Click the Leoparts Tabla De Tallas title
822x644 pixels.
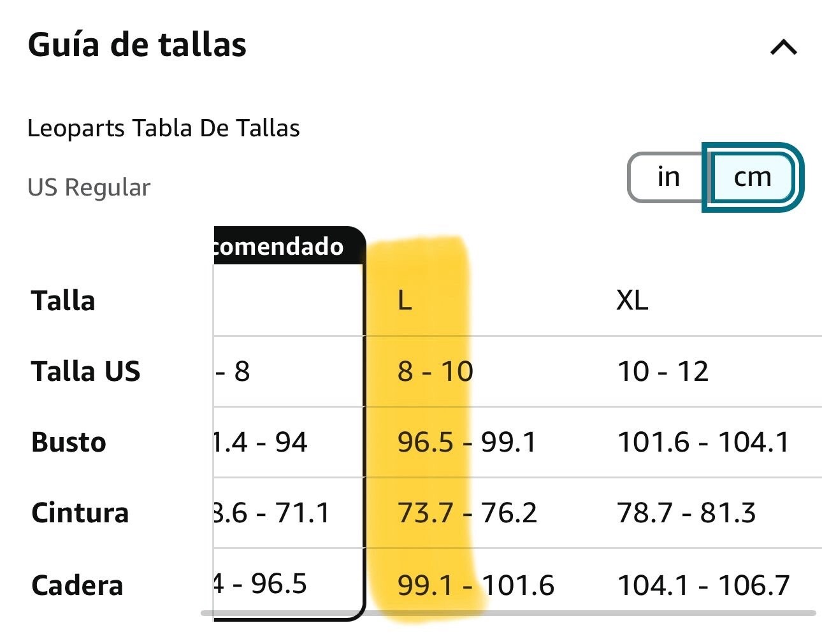tap(163, 128)
